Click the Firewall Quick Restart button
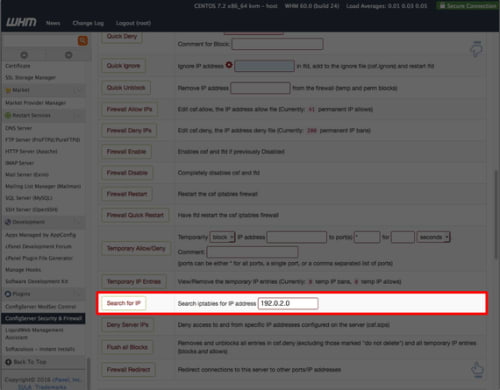 click(135, 215)
